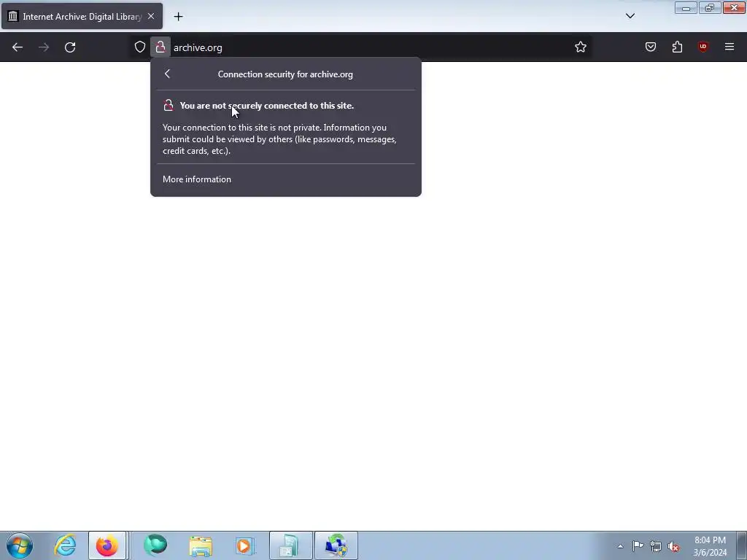
Task: Switch to the Internet Archive: Digital Library tab
Action: click(82, 16)
